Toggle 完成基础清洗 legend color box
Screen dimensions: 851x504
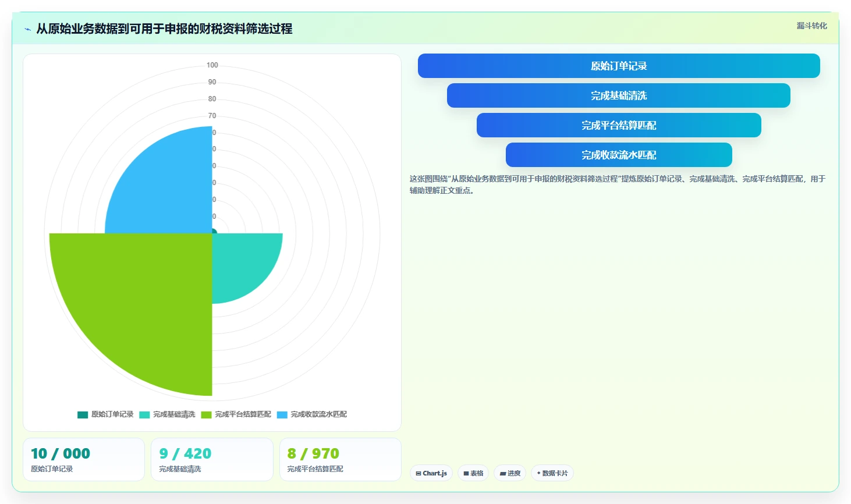144,415
